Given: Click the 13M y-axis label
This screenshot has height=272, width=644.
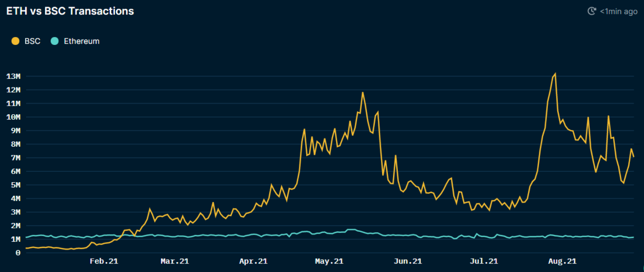Looking at the screenshot, I should point(13,76).
